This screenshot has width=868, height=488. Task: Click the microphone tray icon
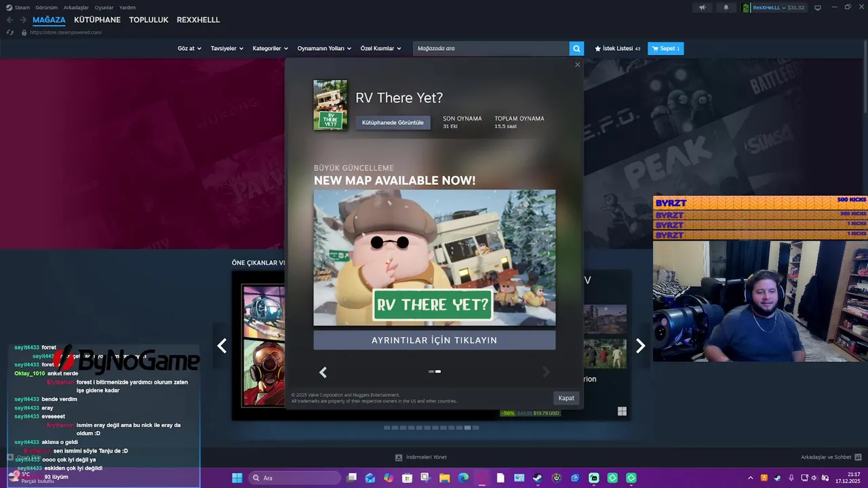(791, 478)
